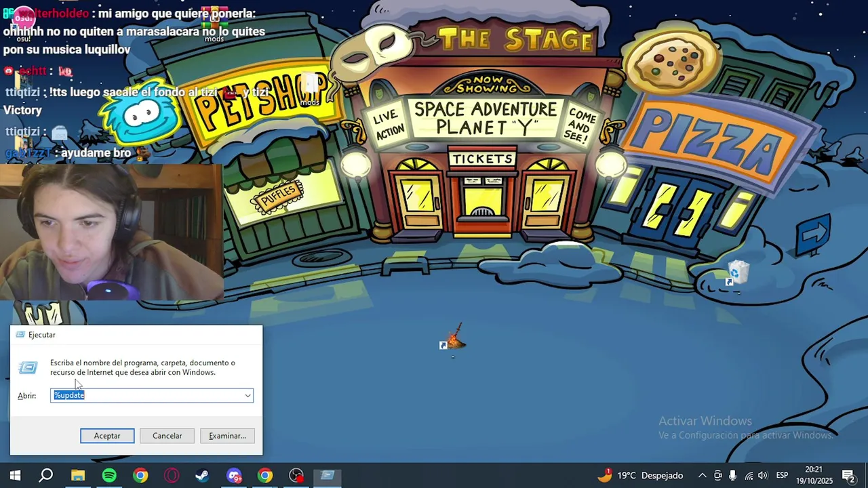Change input language from ESP
Screen dimensions: 868x488
(782, 476)
